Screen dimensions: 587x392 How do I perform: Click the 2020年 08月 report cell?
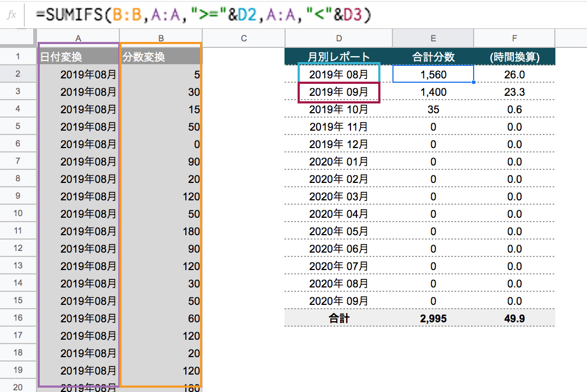pyautogui.click(x=339, y=283)
